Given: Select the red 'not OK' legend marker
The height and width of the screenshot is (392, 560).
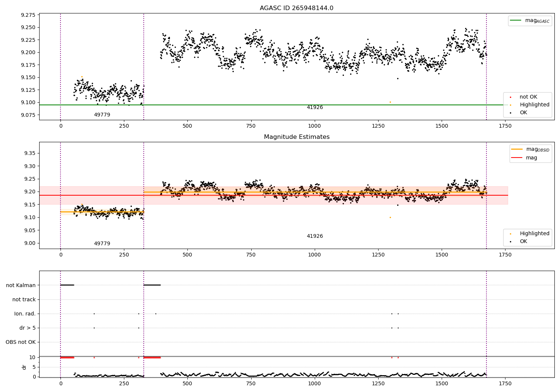Looking at the screenshot, I should point(510,97).
